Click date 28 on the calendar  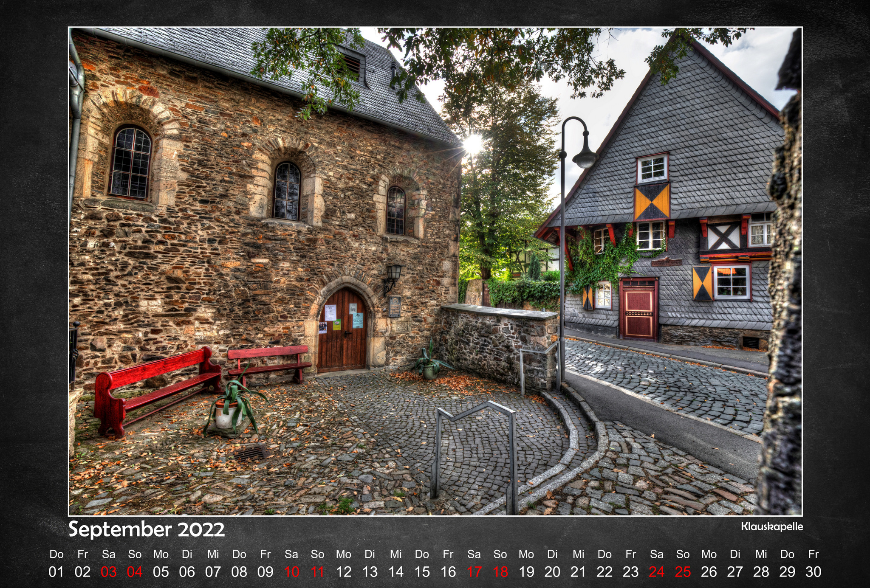[x=761, y=572]
